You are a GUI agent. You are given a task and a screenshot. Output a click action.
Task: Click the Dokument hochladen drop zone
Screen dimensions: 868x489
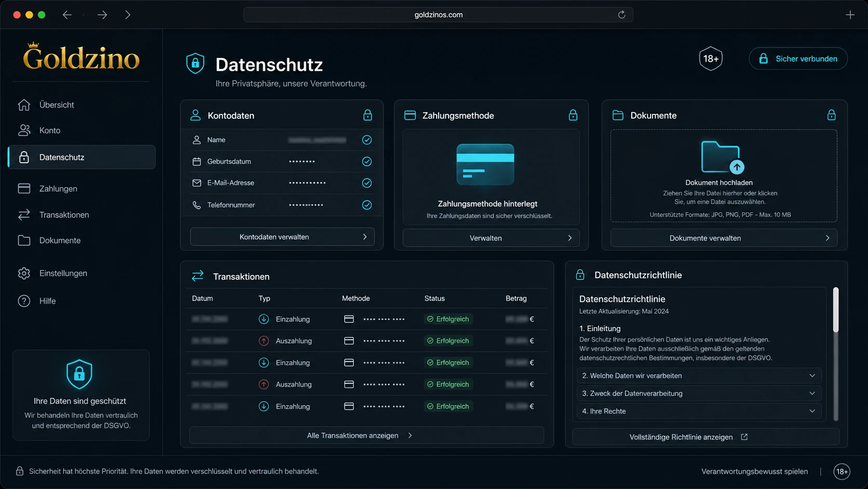pyautogui.click(x=724, y=176)
